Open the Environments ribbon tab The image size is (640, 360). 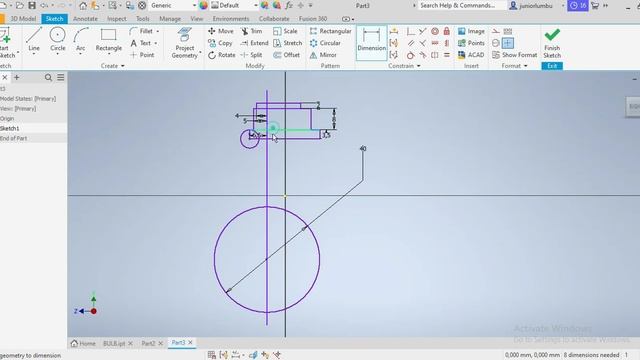pos(231,19)
